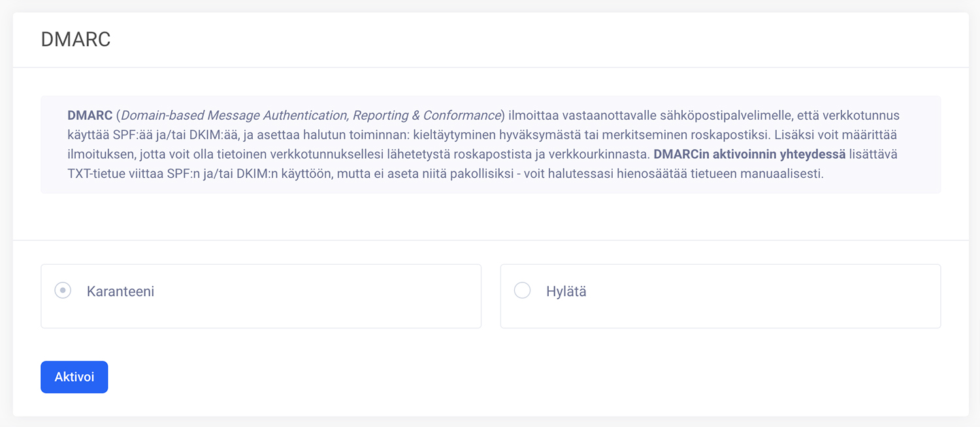Image resolution: width=980 pixels, height=427 pixels.
Task: Select the Hylätä radio button
Action: coord(522,290)
